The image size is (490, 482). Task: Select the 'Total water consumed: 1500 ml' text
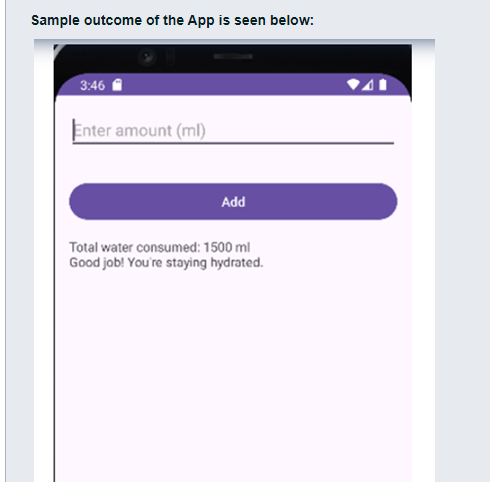159,247
